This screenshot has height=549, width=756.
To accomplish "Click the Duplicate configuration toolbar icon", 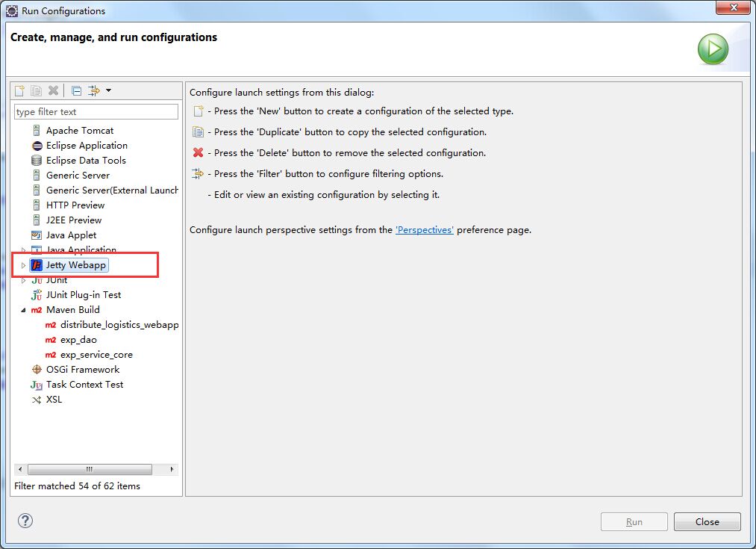I will coord(36,90).
